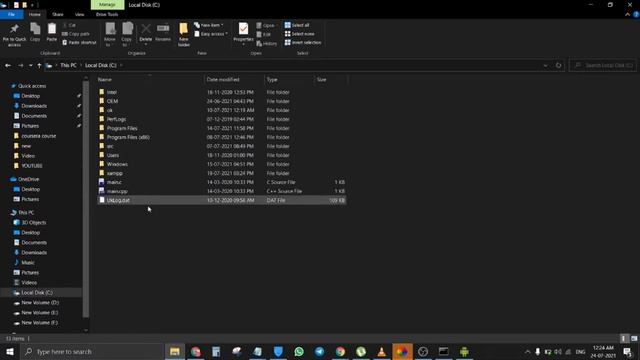Open the Copy to menu
Image resolution: width=640 pixels, height=360 pixels.
[x=127, y=34]
